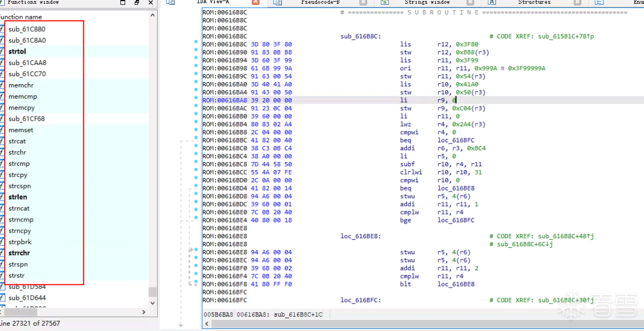Click the function icon beside sub_61D644
Screen dimensions: 644x331
(x=2, y=298)
